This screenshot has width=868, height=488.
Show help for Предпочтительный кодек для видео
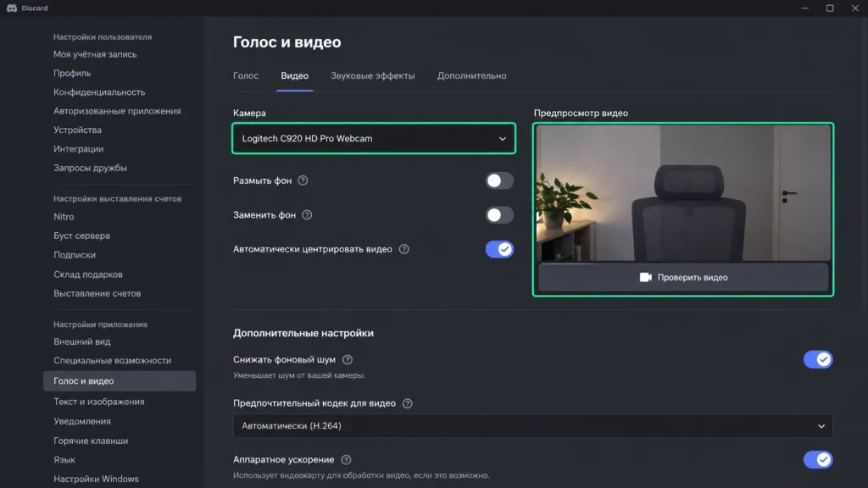coord(408,403)
